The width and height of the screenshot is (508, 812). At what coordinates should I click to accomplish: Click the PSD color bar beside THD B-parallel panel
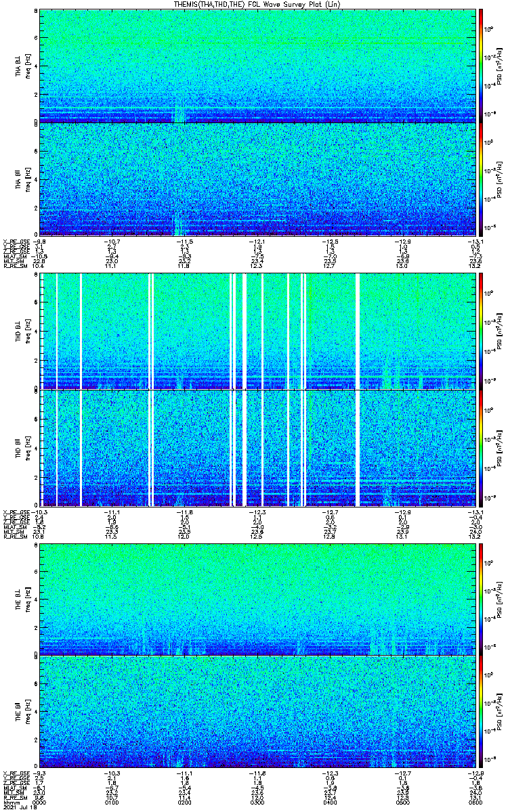[x=481, y=447]
